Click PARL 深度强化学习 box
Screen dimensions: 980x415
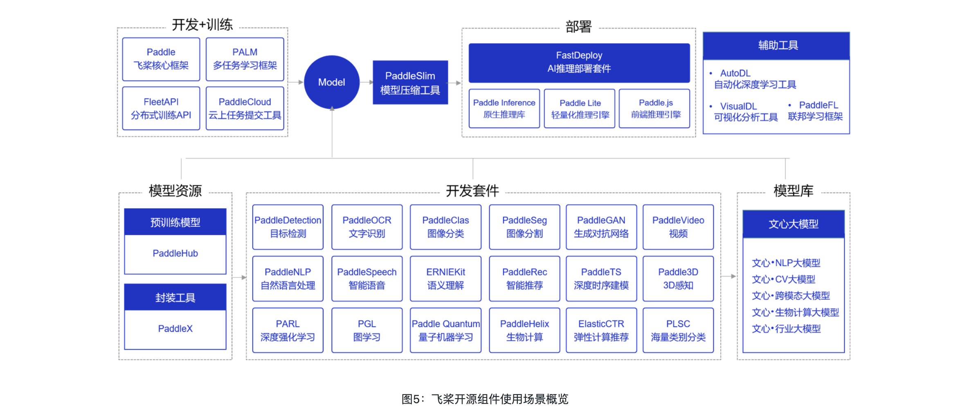pyautogui.click(x=288, y=330)
